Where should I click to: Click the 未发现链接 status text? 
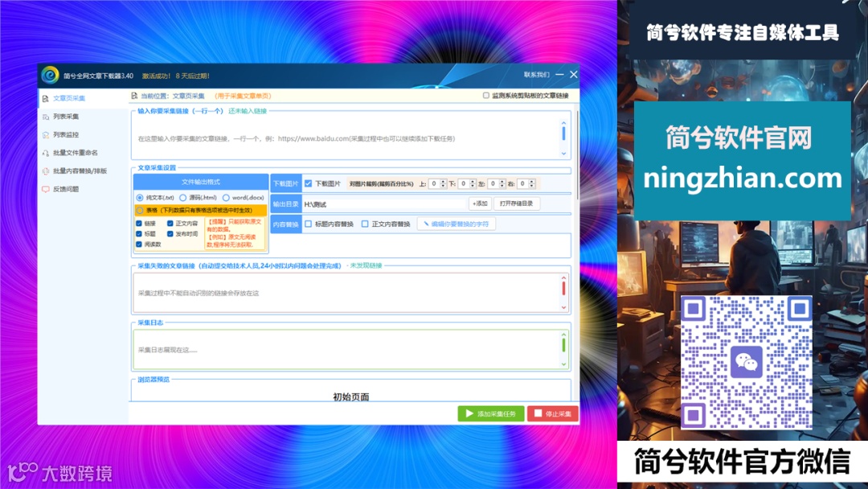(366, 265)
